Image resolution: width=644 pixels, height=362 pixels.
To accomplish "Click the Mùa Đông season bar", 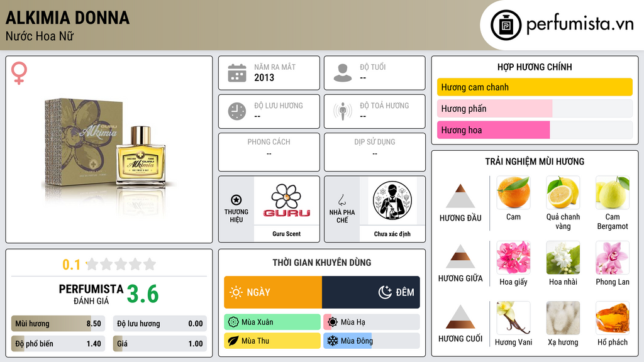I will click(x=372, y=341).
